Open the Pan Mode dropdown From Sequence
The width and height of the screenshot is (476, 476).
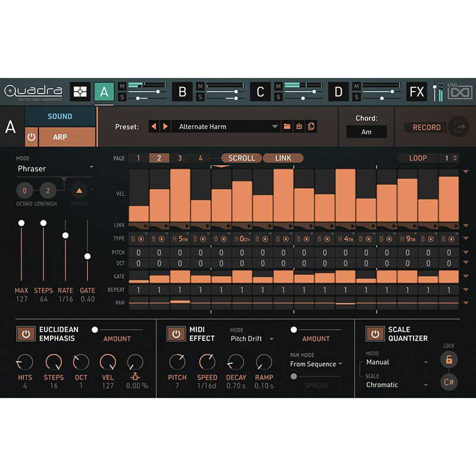[x=316, y=364]
